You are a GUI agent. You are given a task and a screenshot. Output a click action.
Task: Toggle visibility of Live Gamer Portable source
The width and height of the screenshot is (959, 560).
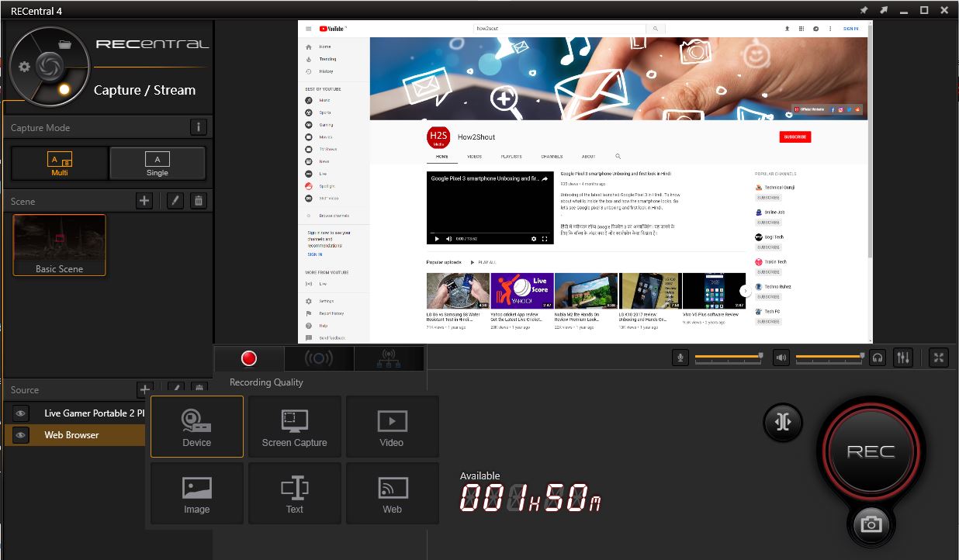point(21,413)
